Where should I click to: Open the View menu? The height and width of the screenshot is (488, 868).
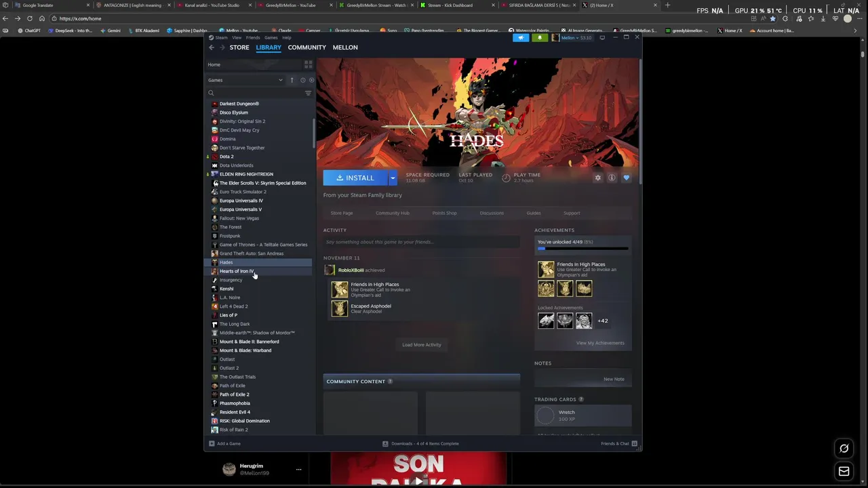[x=237, y=38]
